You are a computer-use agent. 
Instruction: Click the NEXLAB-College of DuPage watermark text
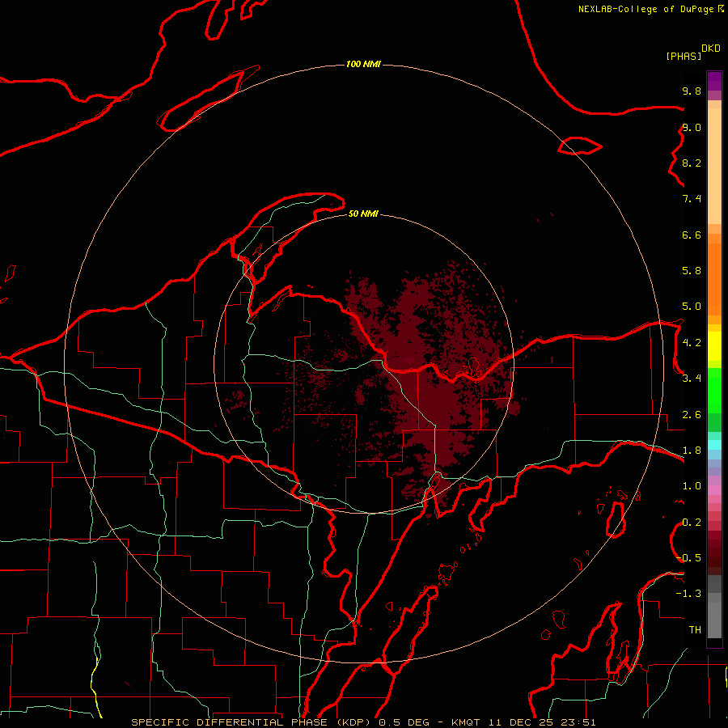tap(645, 9)
